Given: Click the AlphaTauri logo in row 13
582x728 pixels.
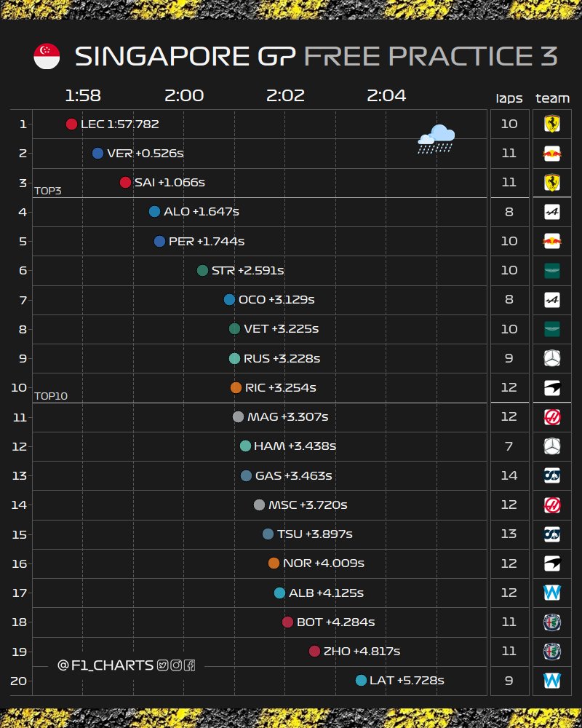Looking at the screenshot, I should click(x=552, y=475).
